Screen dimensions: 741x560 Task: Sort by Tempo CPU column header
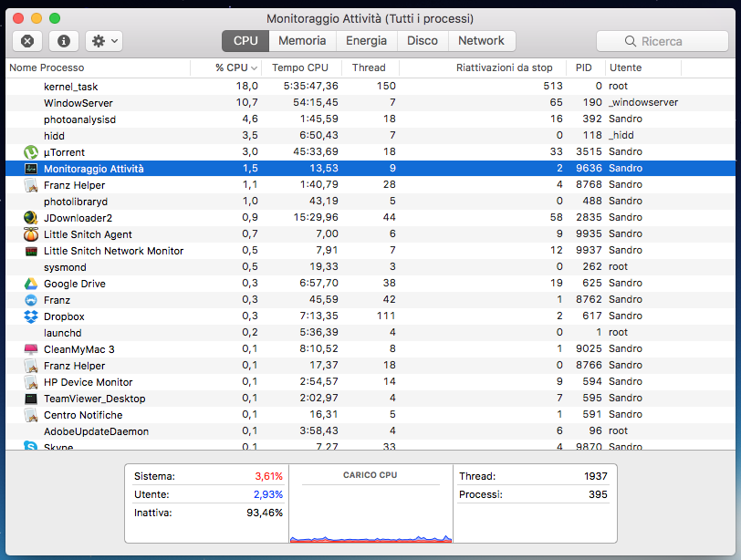pyautogui.click(x=300, y=67)
